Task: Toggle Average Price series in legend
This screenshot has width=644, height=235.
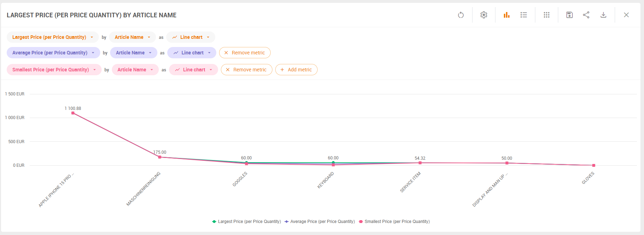Action: point(322,222)
